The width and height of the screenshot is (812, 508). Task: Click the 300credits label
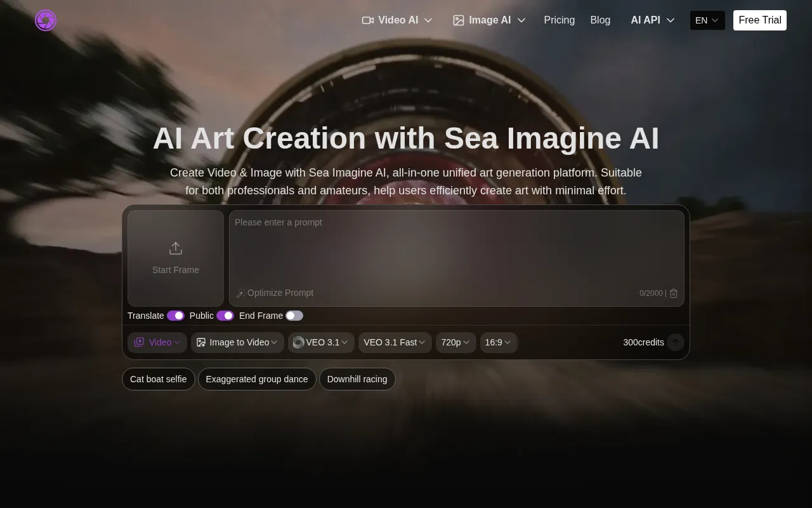point(643,342)
